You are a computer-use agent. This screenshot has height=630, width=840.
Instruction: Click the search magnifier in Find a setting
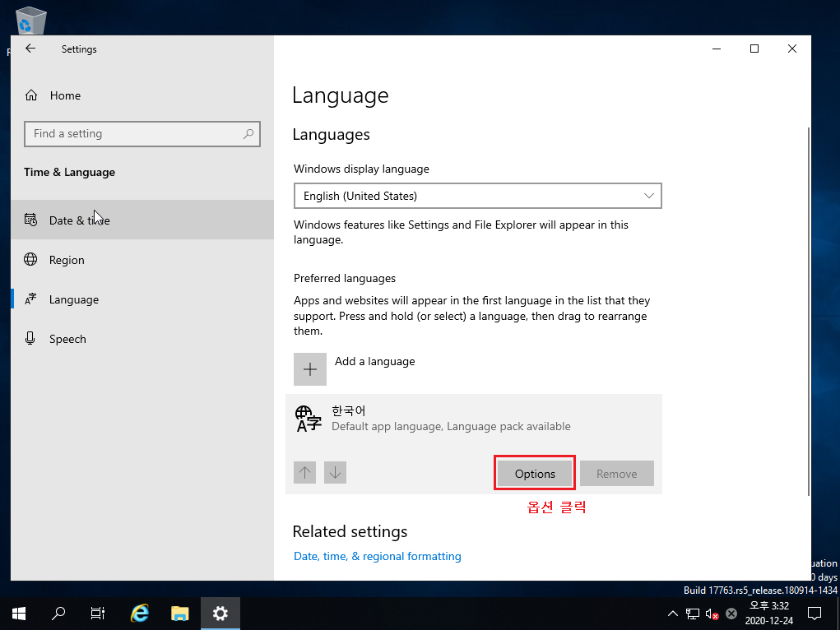[248, 134]
